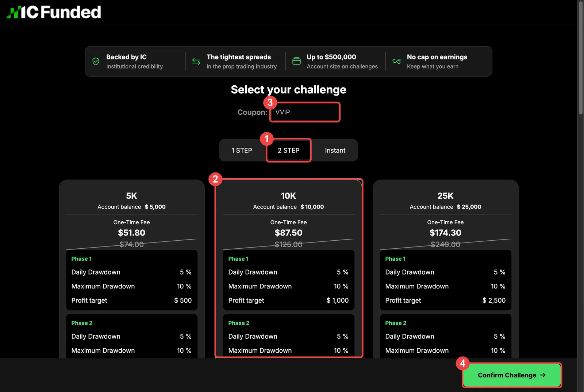Switch to the Instant tab

(x=335, y=150)
